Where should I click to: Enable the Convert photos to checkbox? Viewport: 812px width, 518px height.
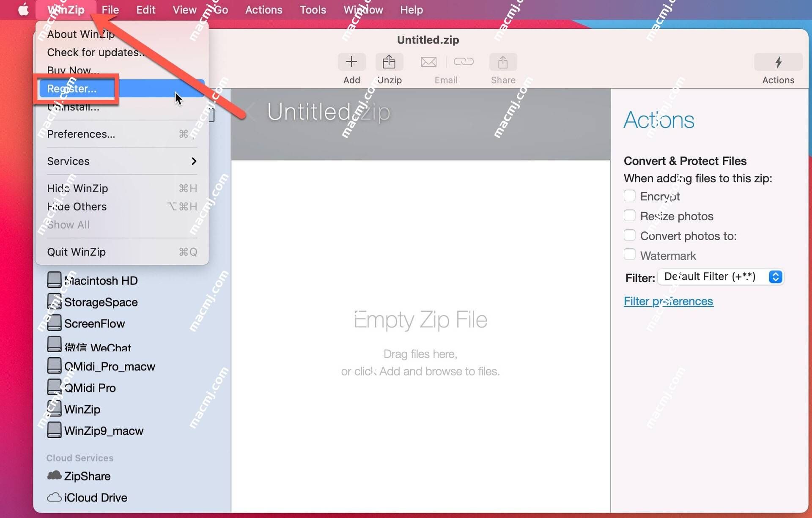click(x=629, y=235)
